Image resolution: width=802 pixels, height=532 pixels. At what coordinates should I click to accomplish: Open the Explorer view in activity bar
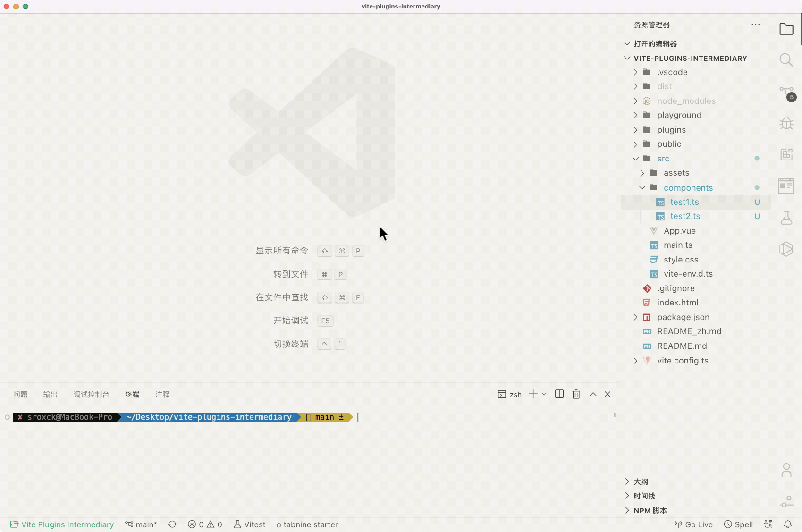point(786,29)
